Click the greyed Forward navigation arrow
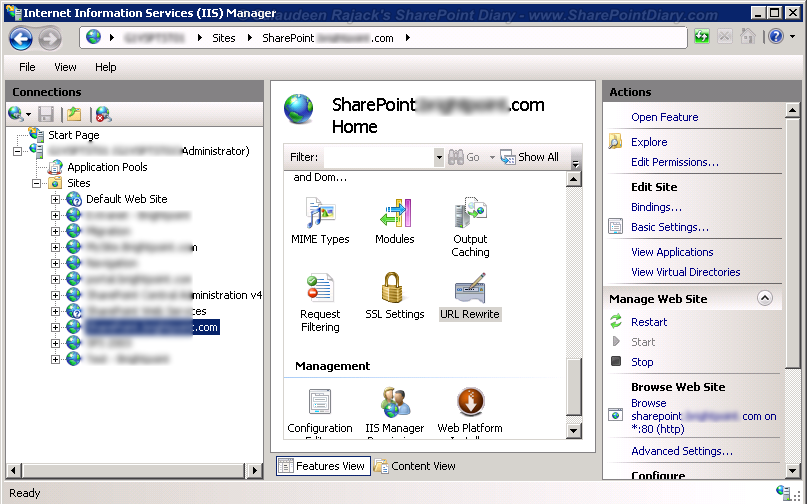808x504 pixels. tap(50, 39)
